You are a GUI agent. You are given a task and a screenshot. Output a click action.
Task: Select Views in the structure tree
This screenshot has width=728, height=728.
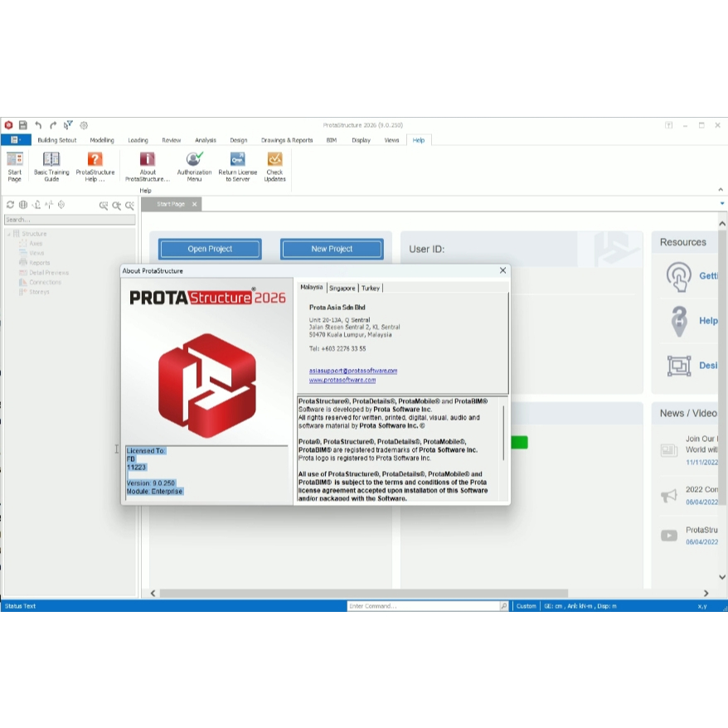36,253
